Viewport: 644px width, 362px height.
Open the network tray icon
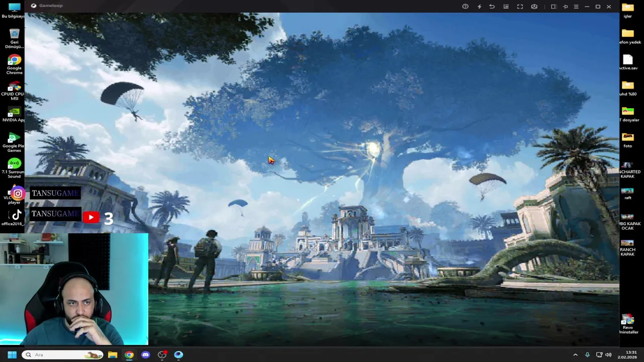(x=599, y=354)
